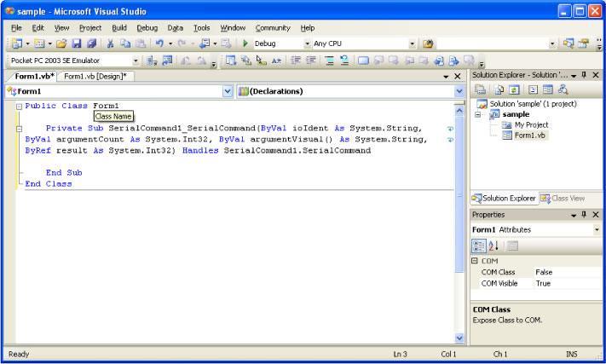
Task: Click the Copy toolbar icon
Action: 125,43
